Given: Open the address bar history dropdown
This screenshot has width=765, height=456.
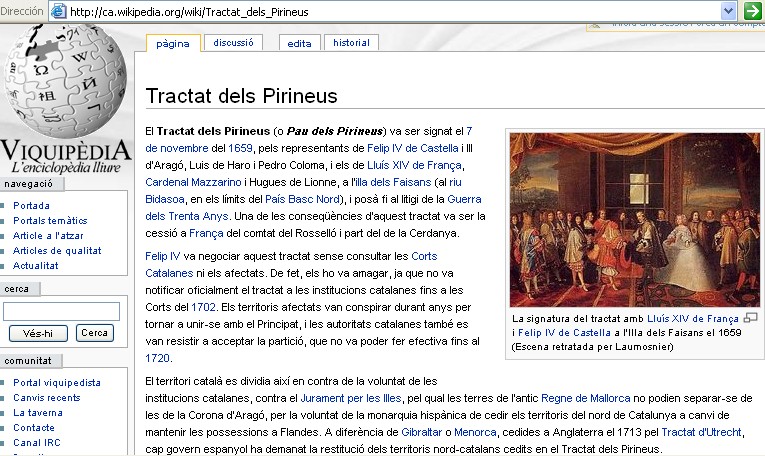Looking at the screenshot, I should point(728,11).
